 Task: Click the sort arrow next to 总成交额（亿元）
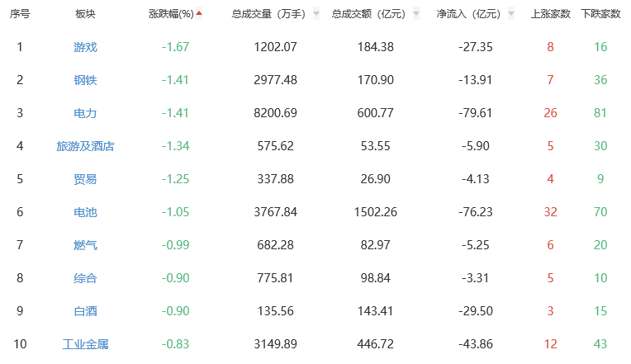(x=415, y=14)
